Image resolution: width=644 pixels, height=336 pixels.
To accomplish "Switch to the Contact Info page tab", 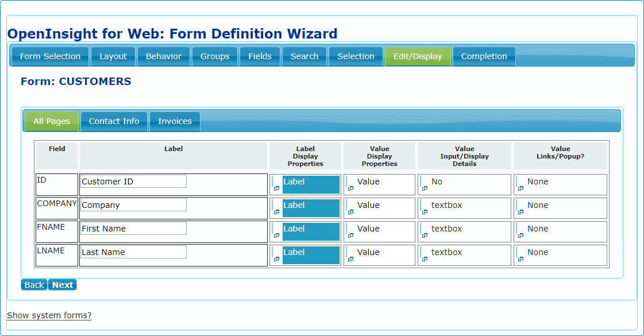I will pyautogui.click(x=114, y=122).
